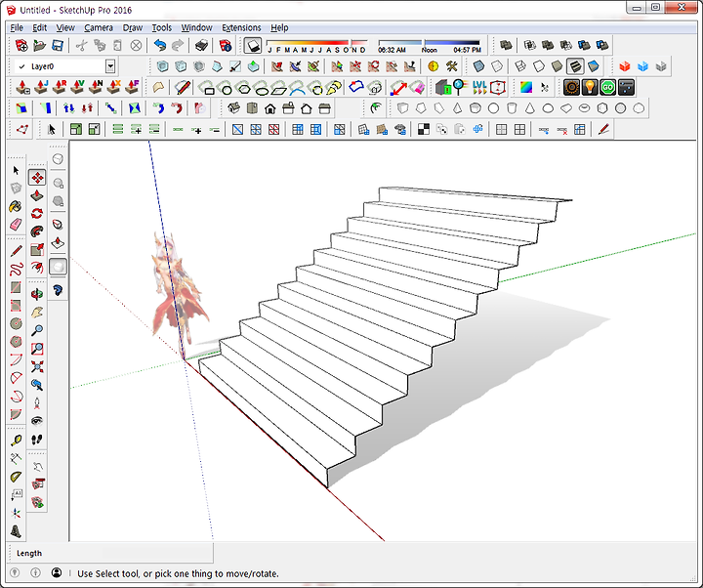Open the Help menu

coord(279,27)
